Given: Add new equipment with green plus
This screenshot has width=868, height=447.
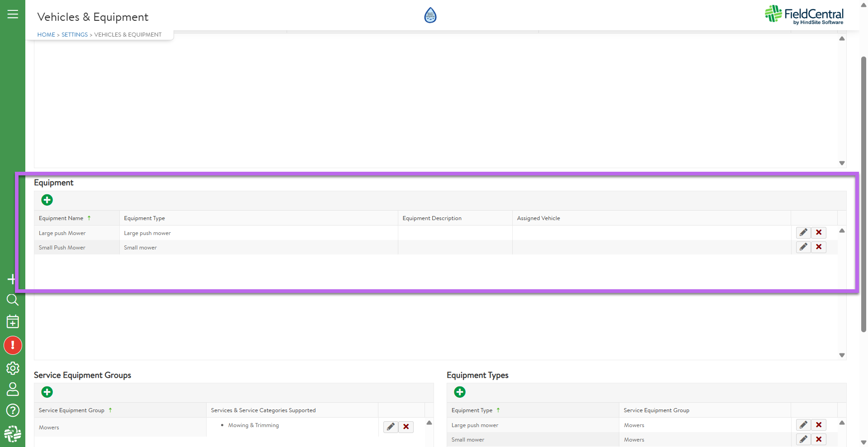Looking at the screenshot, I should [x=47, y=200].
